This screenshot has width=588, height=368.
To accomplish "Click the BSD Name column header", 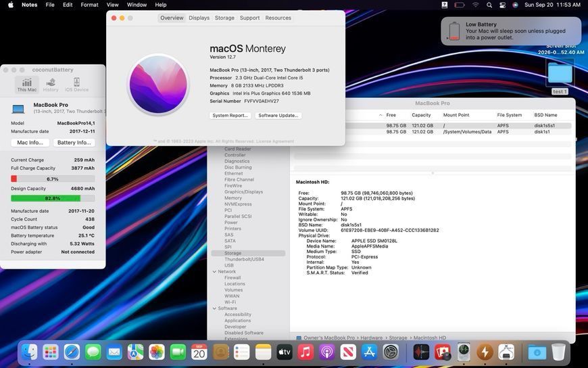I will (x=545, y=115).
